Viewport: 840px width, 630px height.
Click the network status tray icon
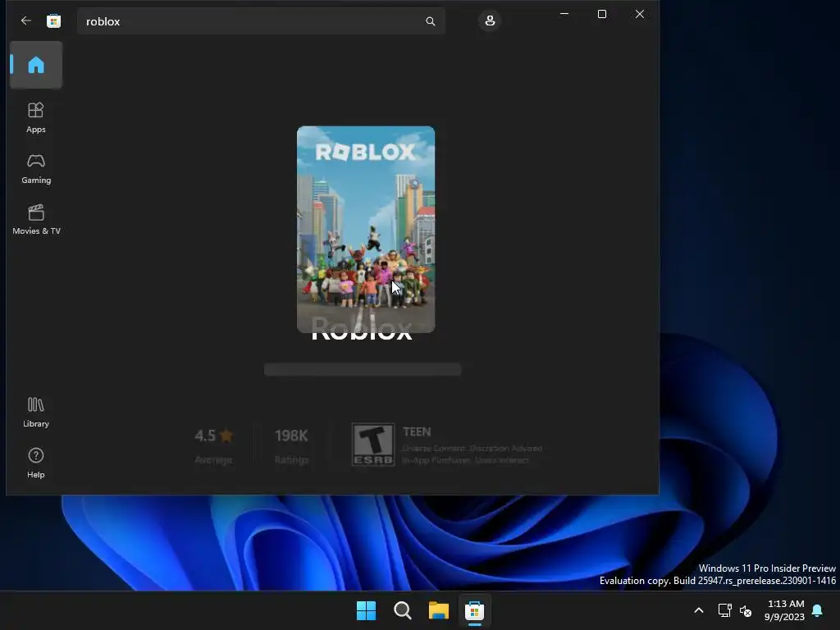[x=725, y=610]
